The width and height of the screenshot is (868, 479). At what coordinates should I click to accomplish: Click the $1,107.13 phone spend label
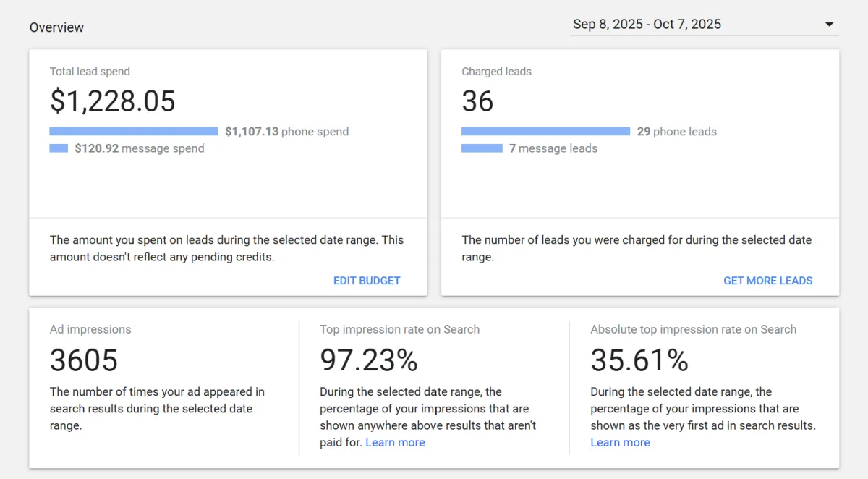(286, 132)
